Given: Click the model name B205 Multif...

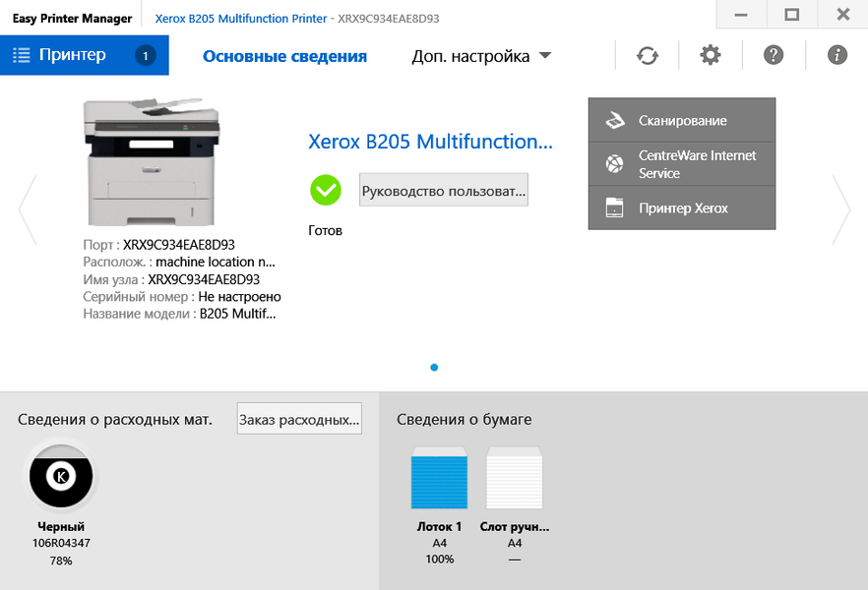Looking at the screenshot, I should pos(237,314).
